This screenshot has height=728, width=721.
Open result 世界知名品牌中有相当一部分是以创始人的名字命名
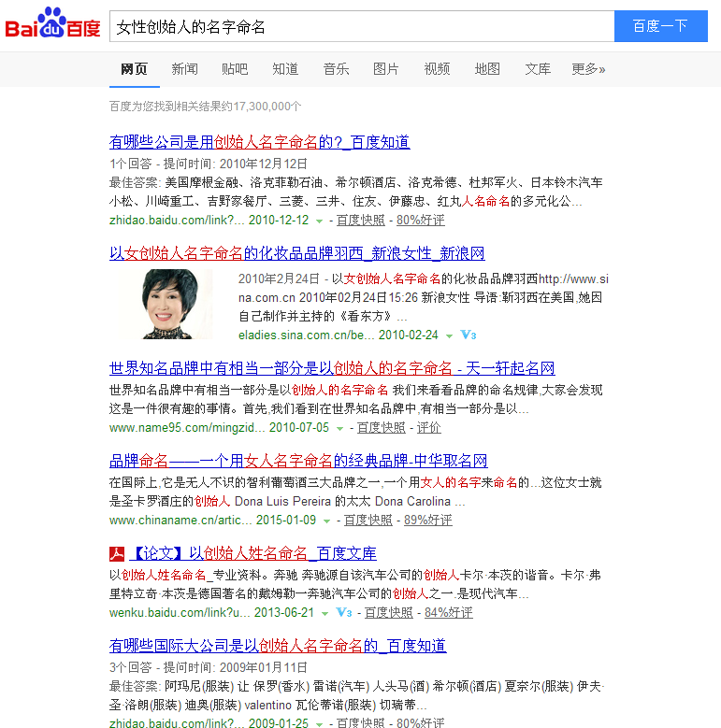(332, 368)
